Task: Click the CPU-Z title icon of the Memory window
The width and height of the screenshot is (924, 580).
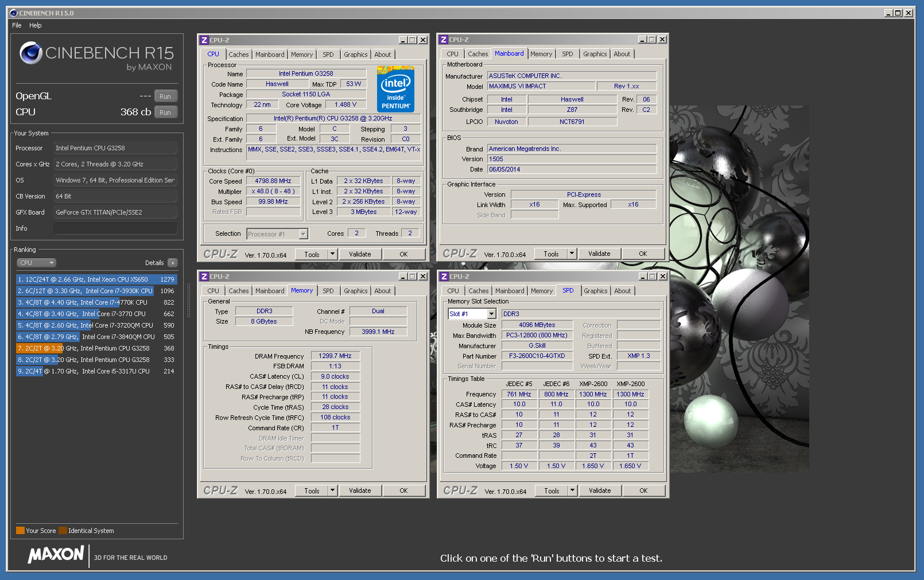Action: [x=204, y=277]
